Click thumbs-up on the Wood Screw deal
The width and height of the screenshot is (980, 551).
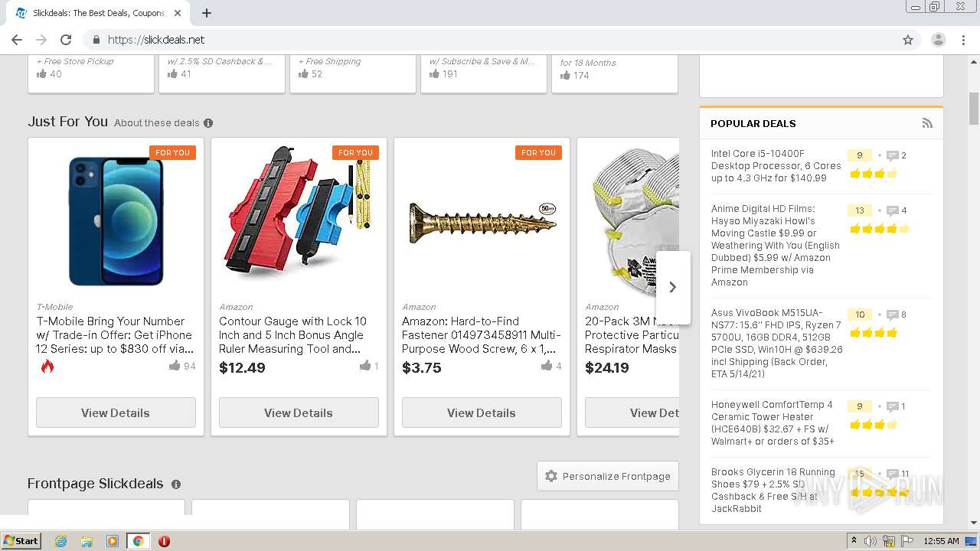547,366
